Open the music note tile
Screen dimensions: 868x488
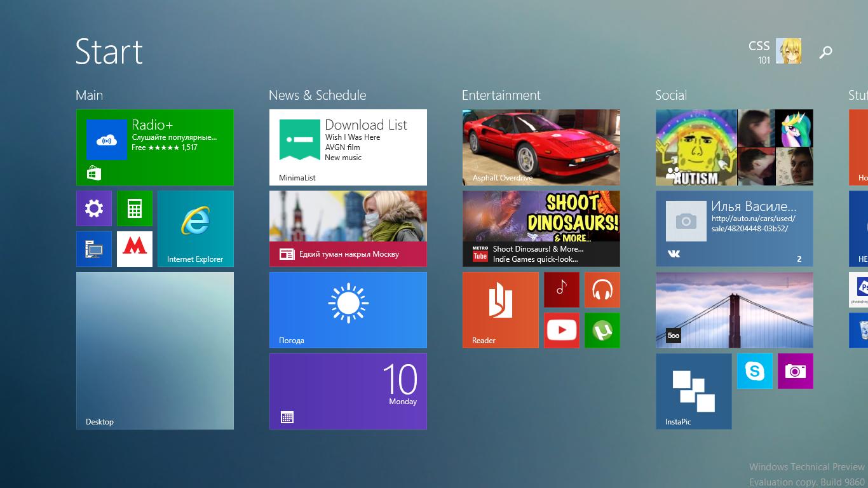coord(562,290)
